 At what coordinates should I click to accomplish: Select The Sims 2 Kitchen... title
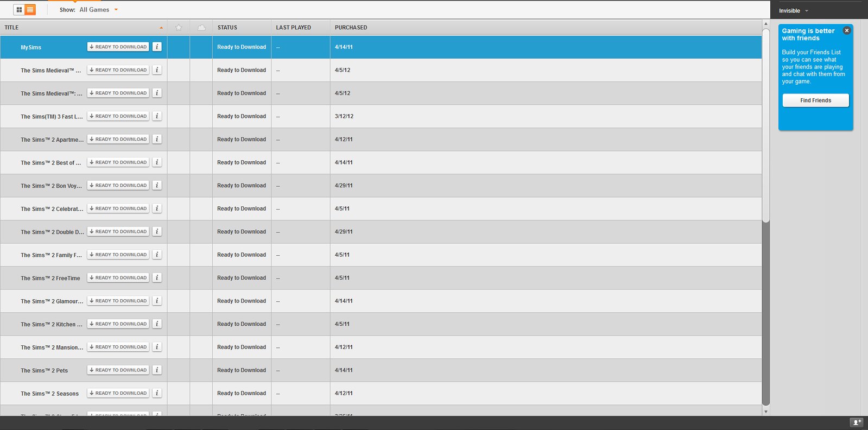[52, 325]
